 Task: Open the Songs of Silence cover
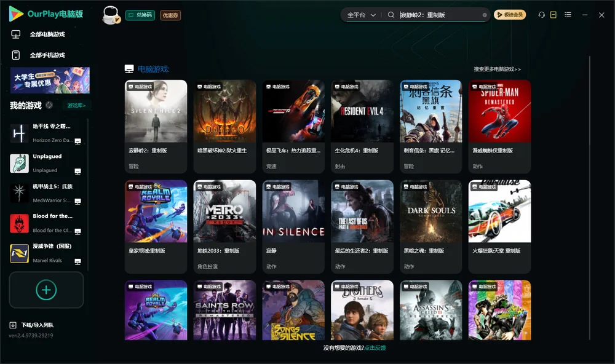tap(293, 310)
